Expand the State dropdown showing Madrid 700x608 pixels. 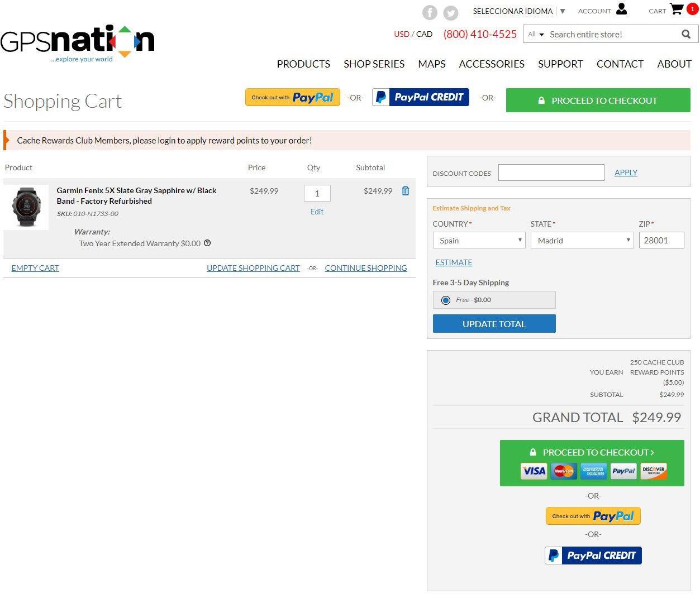582,240
